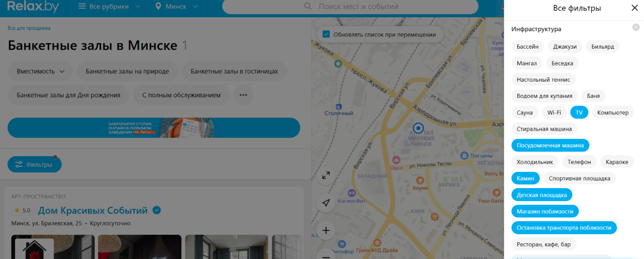Click the sliders icon in Фильтры button
This screenshot has height=259, width=644.
click(x=19, y=165)
